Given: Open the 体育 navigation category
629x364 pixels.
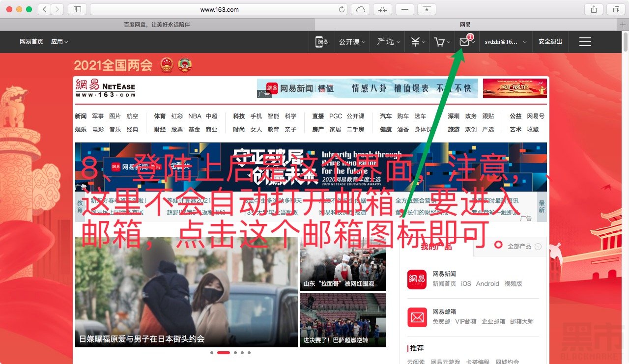Looking at the screenshot, I should (x=160, y=116).
